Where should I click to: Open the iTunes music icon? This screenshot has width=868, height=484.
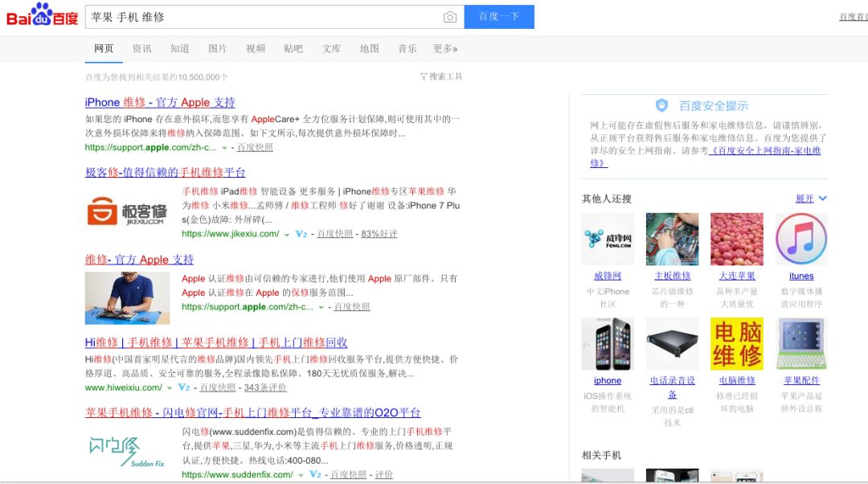800,239
